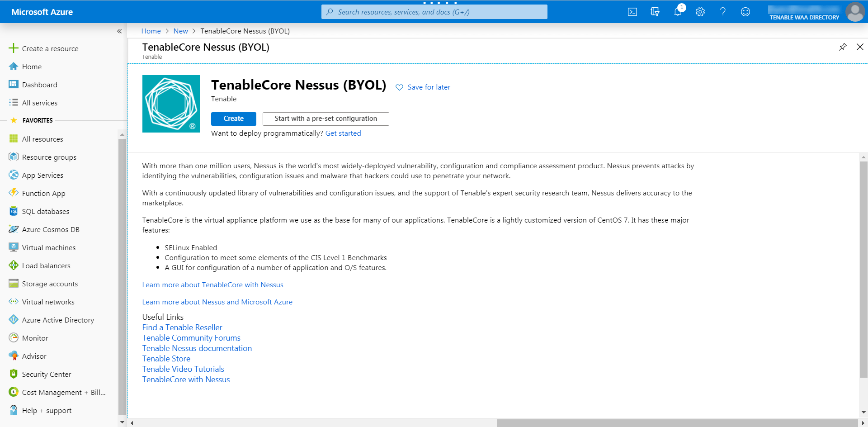Click the Create button
The image size is (868, 427).
[233, 119]
